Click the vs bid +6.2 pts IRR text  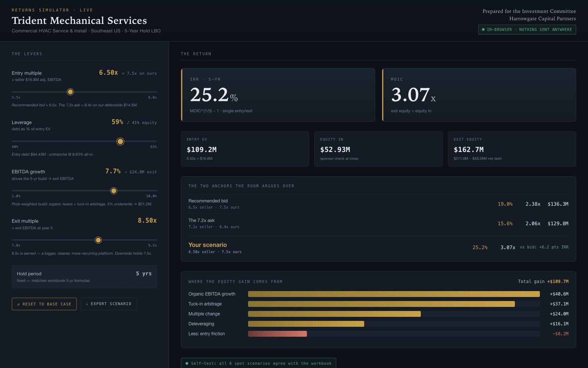point(544,247)
